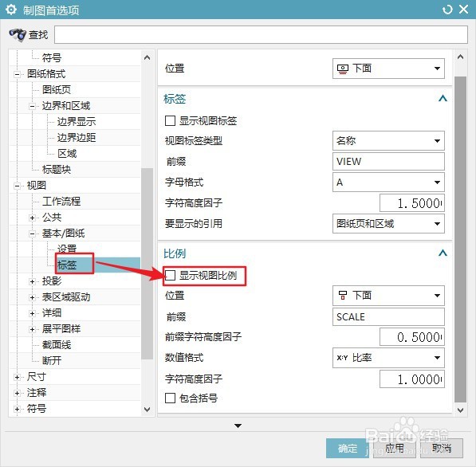
Task: Click the expand arrow below the panels
Action: pos(238,426)
